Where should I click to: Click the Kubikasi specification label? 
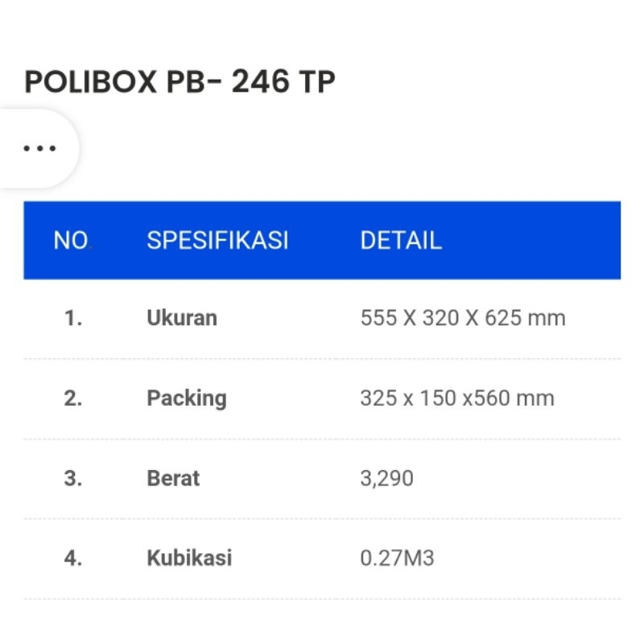click(189, 558)
